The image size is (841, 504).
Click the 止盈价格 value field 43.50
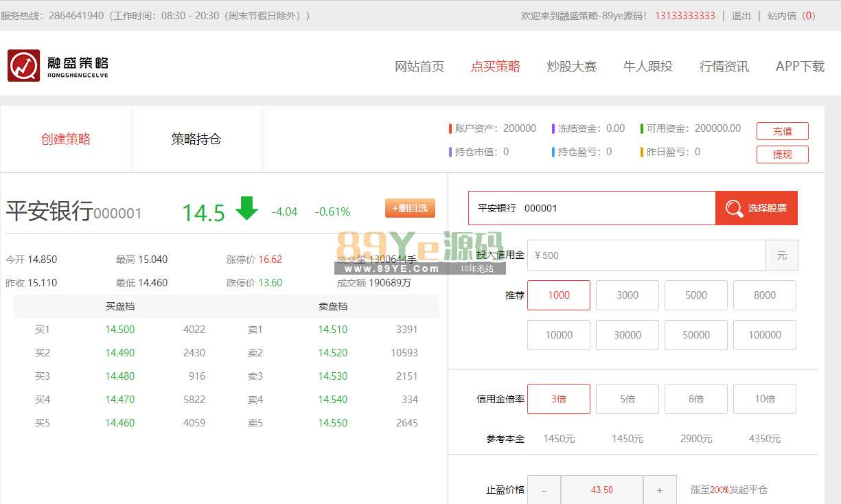coord(602,490)
